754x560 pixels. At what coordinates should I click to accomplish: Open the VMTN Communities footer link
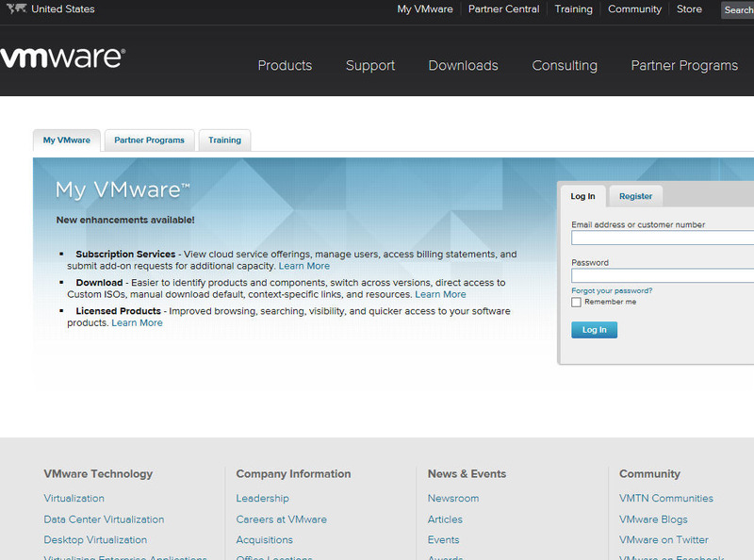pos(666,498)
